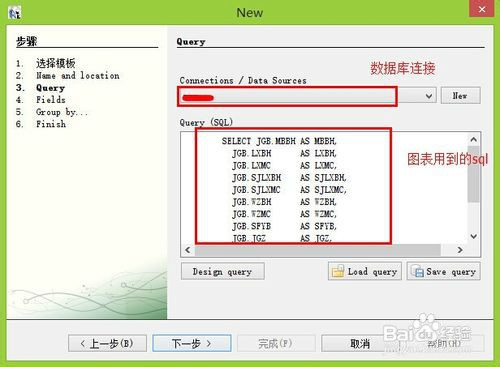
Task: Click the Save query button
Action: 444,271
